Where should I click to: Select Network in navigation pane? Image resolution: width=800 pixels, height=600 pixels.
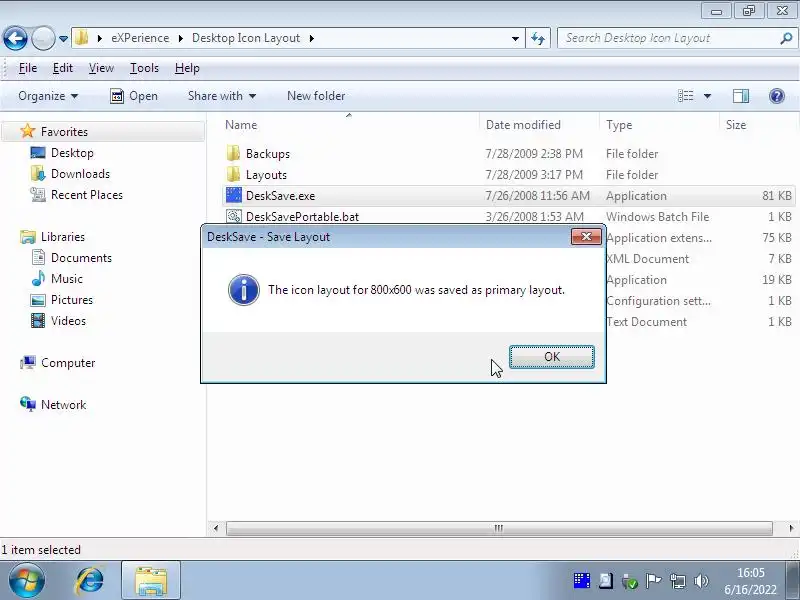(63, 405)
